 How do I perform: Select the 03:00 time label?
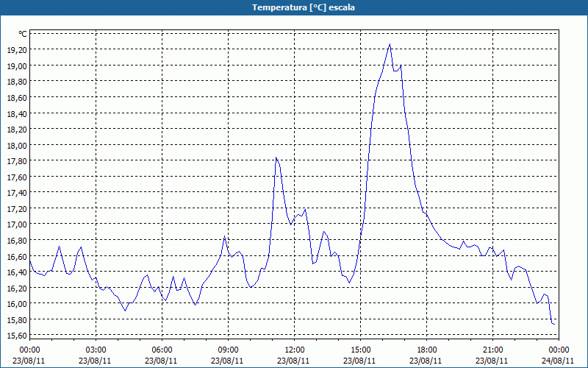[x=96, y=350]
